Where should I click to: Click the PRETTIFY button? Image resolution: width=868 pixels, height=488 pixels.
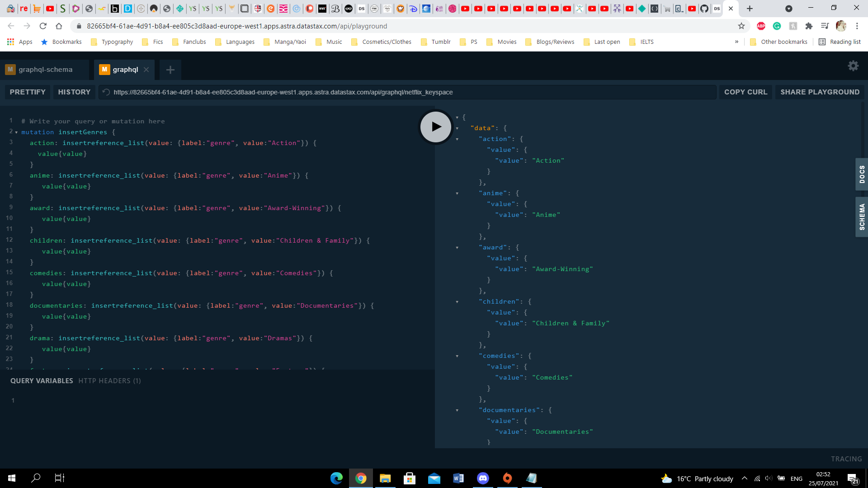click(x=27, y=92)
